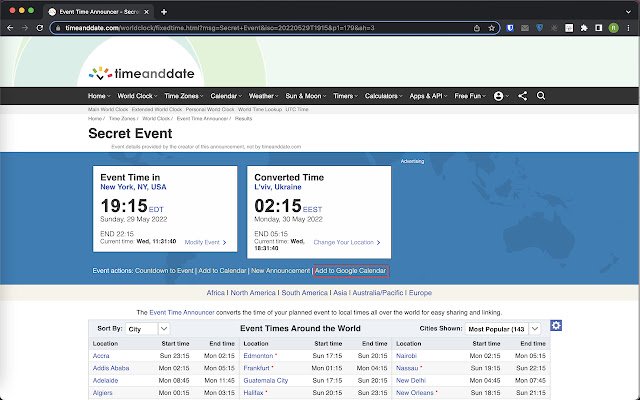This screenshot has width=640, height=400.
Task: Open Chrome three-dot menu
Action: click(628, 28)
